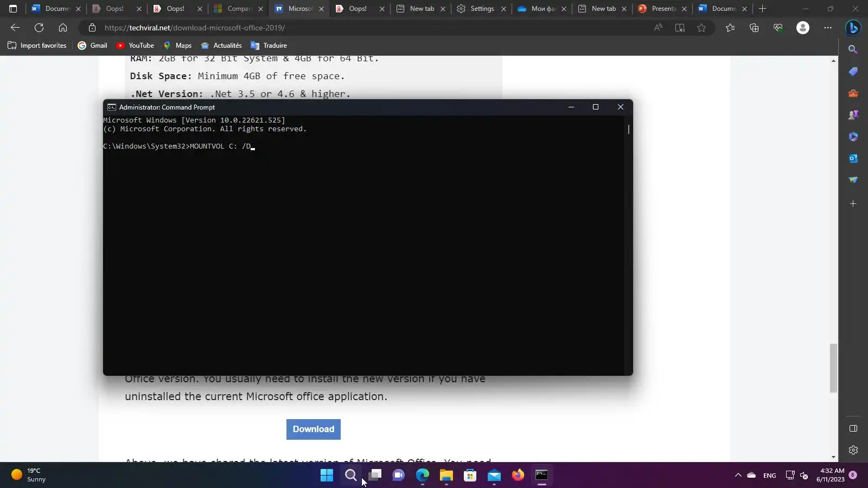868x488 pixels.
Task: Switch to the Compar tab
Action: click(x=239, y=9)
